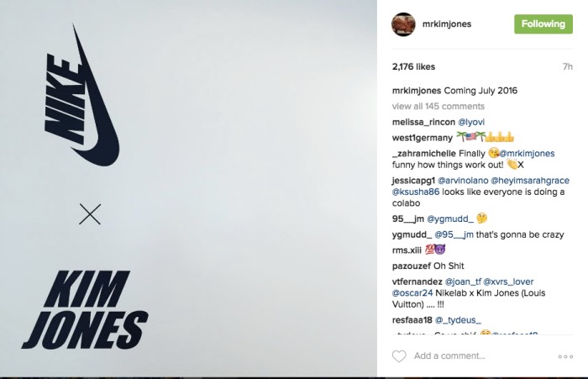Open the 2,176 likes list
Screen dimensions: 588x379
tap(413, 66)
